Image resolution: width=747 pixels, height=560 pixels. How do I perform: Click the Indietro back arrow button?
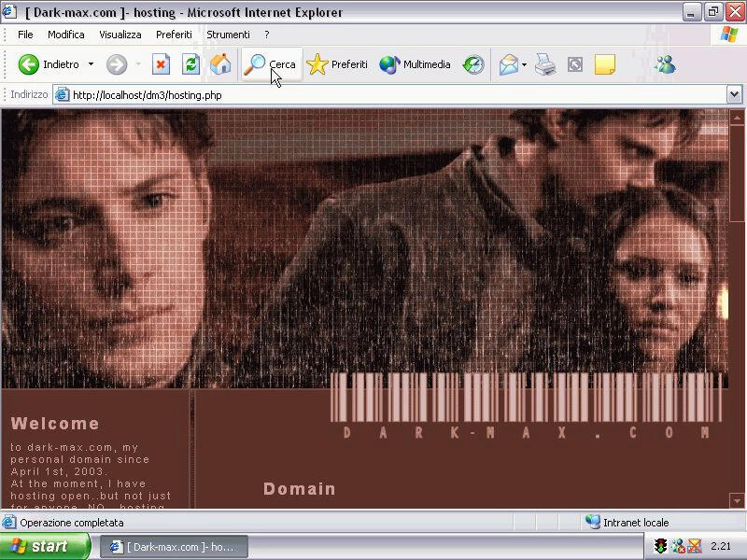click(29, 64)
